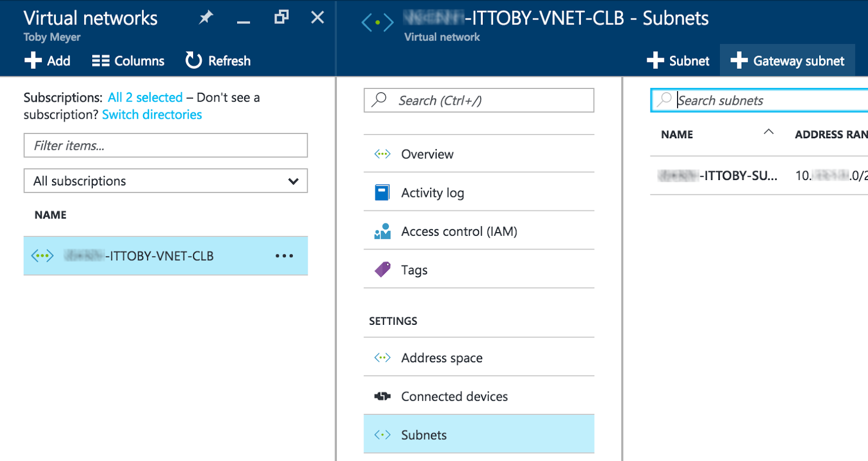Open the Activity log menu item
Image resolution: width=868 pixels, height=461 pixels.
pos(479,193)
